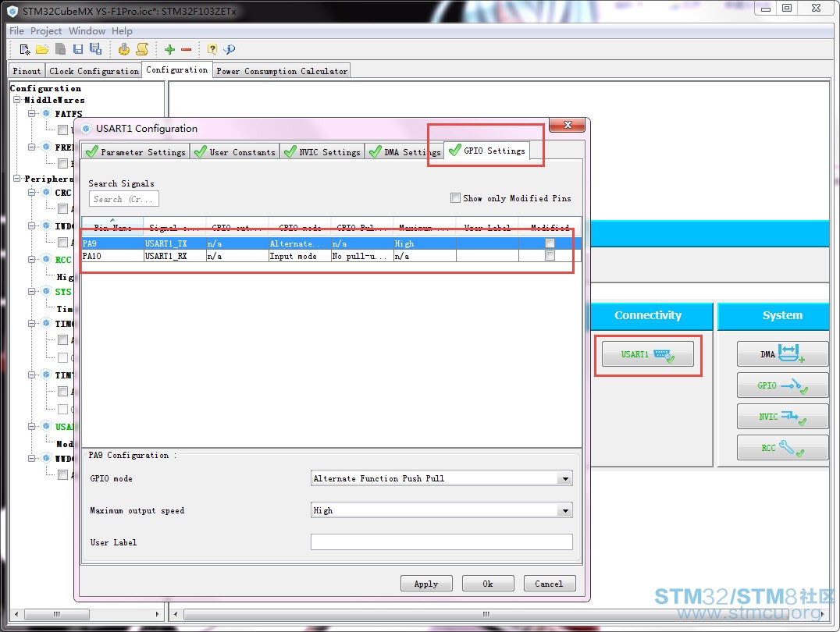The image size is (840, 632).
Task: Click the User Label input field
Action: [441, 542]
